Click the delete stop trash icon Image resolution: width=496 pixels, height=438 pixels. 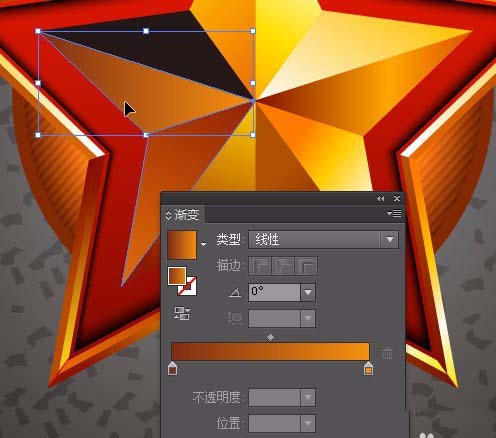pyautogui.click(x=387, y=353)
